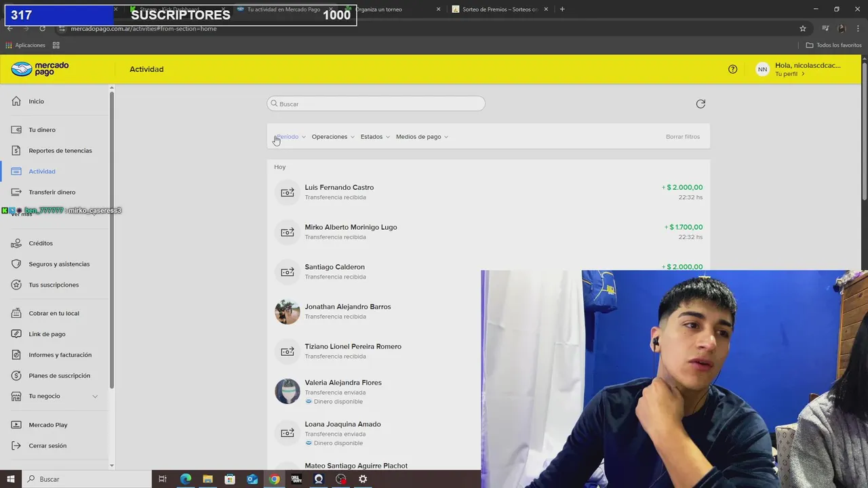
Task: Expand Tu perfil under the greeting
Action: coord(790,74)
